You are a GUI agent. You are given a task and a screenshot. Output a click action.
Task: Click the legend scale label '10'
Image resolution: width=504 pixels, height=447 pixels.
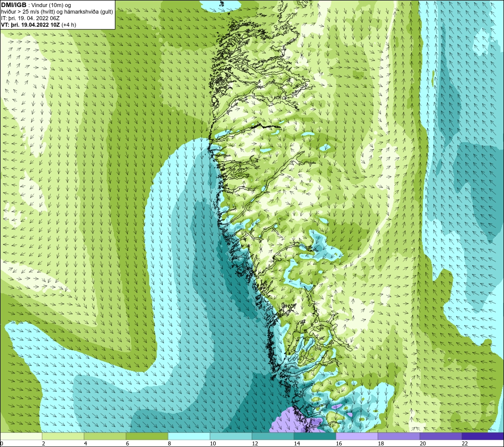[x=213, y=444]
